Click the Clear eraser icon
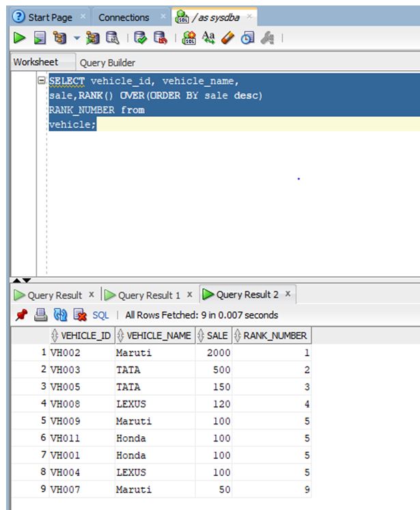 tap(227, 38)
